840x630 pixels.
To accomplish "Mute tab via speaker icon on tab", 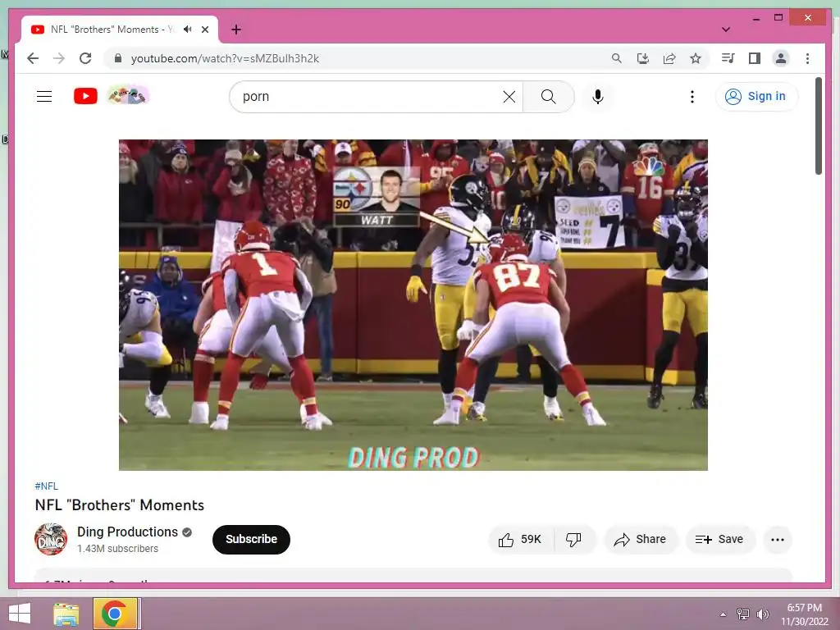I will (188, 30).
